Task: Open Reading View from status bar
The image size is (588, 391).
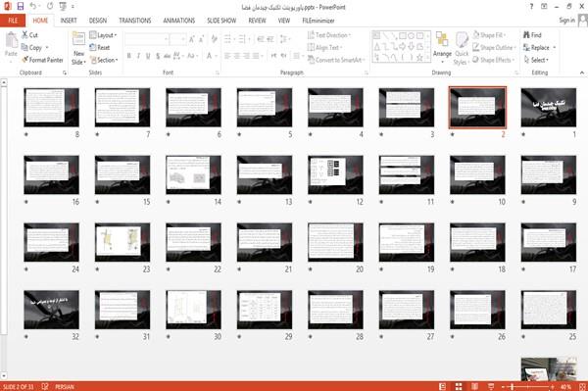Action: (x=474, y=386)
